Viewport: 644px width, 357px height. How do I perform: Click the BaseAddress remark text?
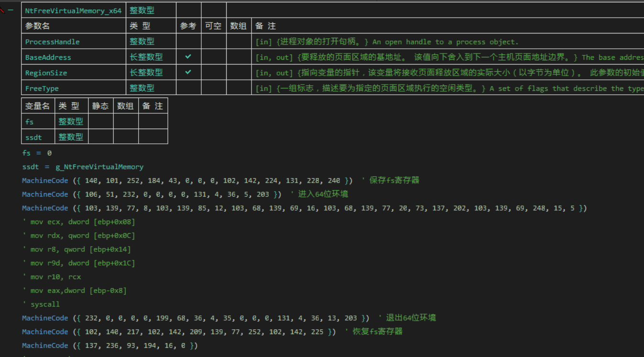(449, 57)
